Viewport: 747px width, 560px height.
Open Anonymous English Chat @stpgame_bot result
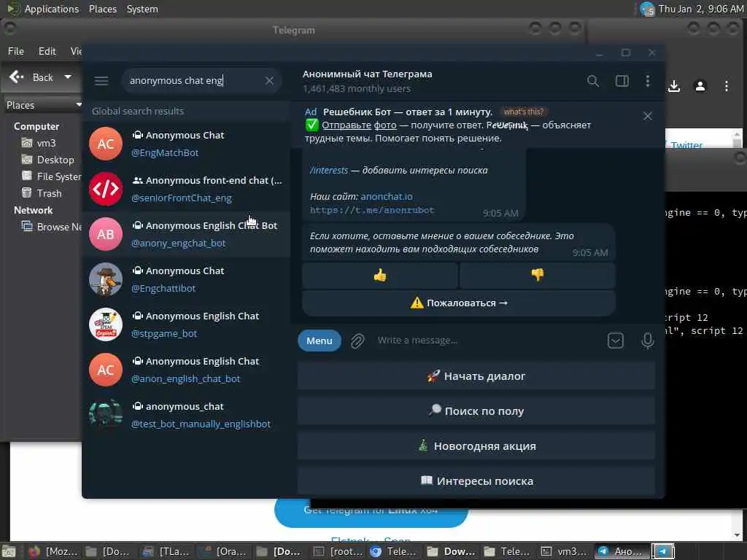point(186,324)
